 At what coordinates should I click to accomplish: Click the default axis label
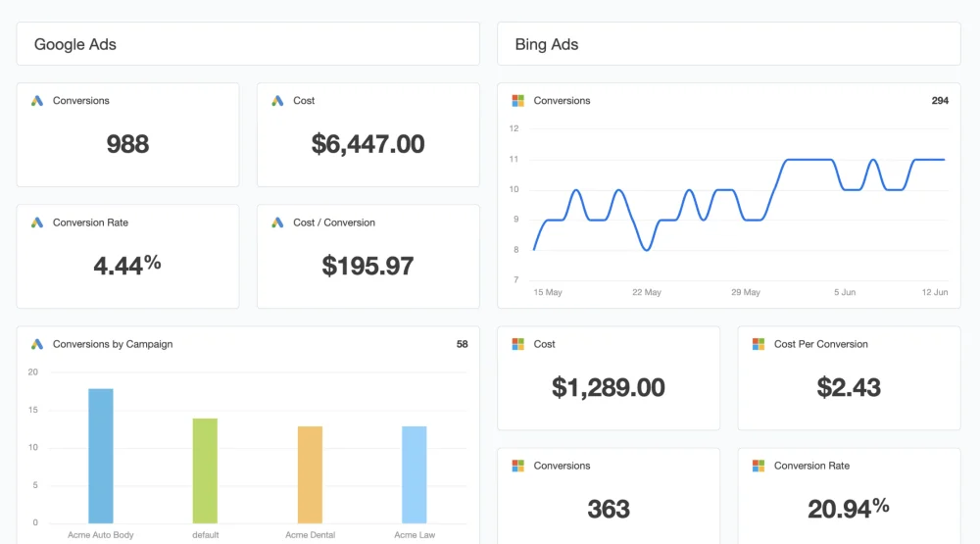pyautogui.click(x=206, y=534)
